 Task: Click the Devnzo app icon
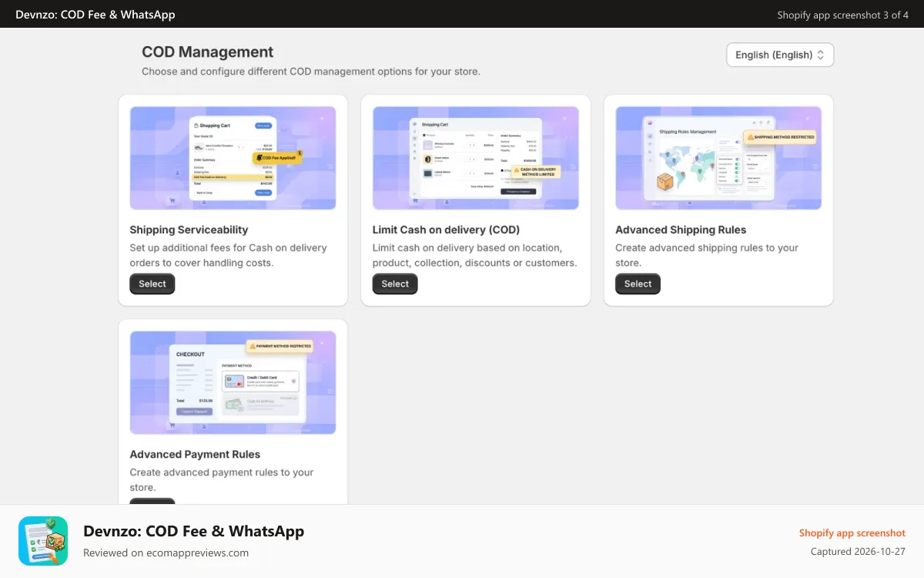pos(43,541)
